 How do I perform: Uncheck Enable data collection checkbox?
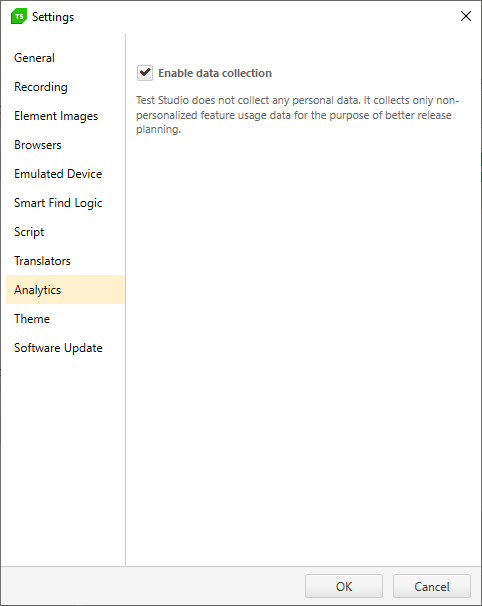(x=145, y=73)
